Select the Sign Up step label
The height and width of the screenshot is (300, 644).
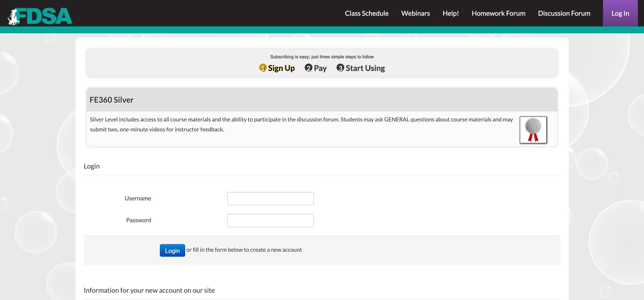point(281,68)
